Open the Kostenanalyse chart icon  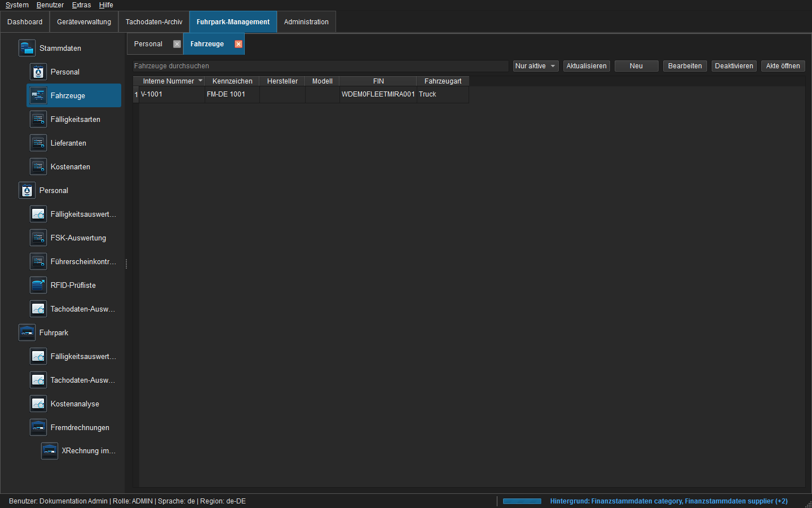pos(38,404)
